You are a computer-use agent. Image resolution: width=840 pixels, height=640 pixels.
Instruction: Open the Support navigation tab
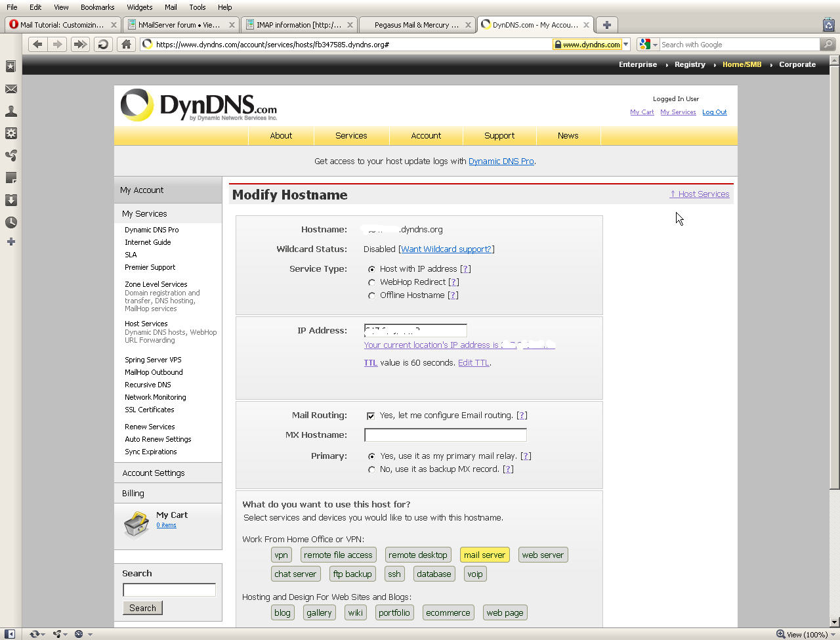click(x=499, y=135)
